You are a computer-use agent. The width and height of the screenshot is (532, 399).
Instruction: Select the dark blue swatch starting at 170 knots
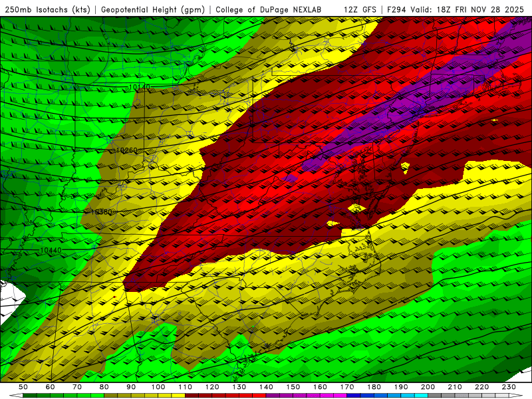(354, 395)
